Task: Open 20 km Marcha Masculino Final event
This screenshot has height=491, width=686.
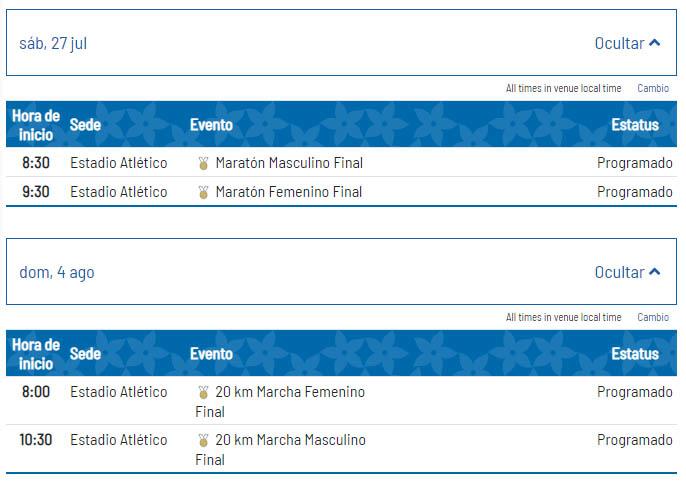Action: [280, 450]
